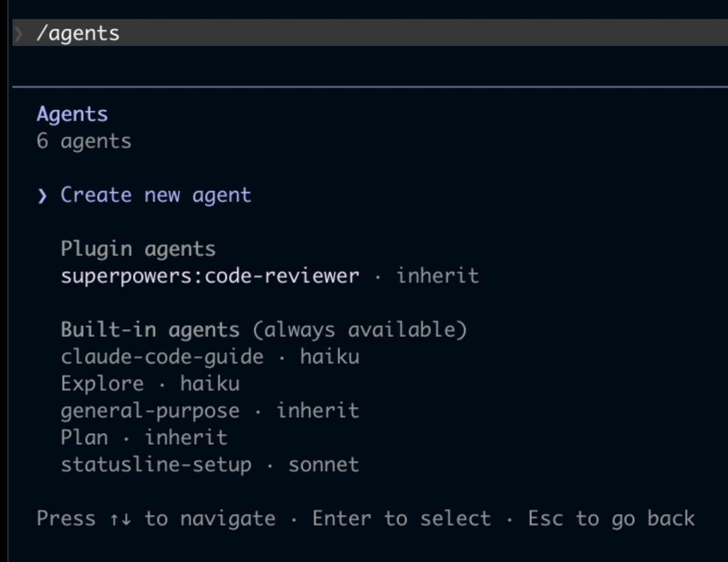The image size is (728, 562).
Task: Choose the superpowers:code-reviewer plugin agent
Action: 270,276
